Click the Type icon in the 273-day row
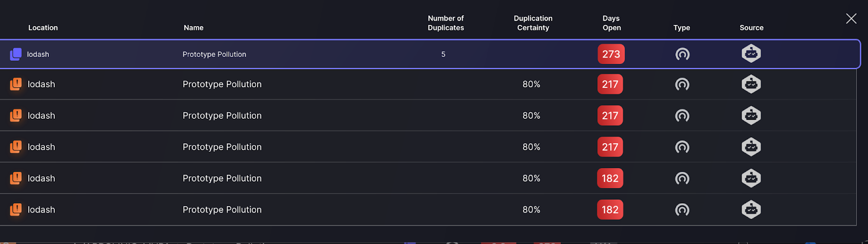The height and width of the screenshot is (244, 868). coord(682,54)
